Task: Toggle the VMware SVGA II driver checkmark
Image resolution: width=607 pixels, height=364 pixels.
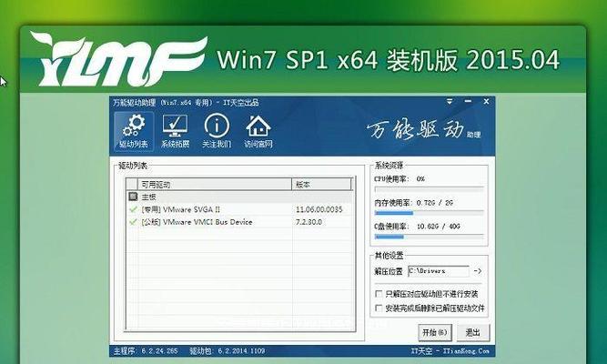Action: (133, 209)
